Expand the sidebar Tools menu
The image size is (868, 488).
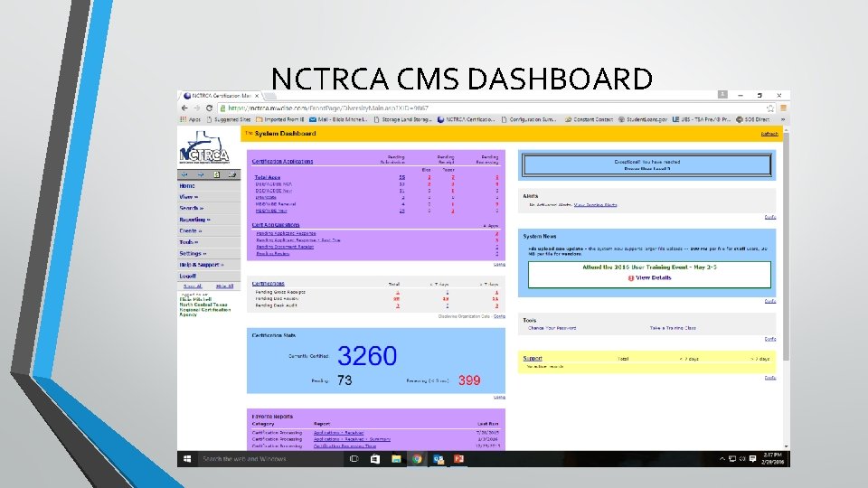click(188, 242)
